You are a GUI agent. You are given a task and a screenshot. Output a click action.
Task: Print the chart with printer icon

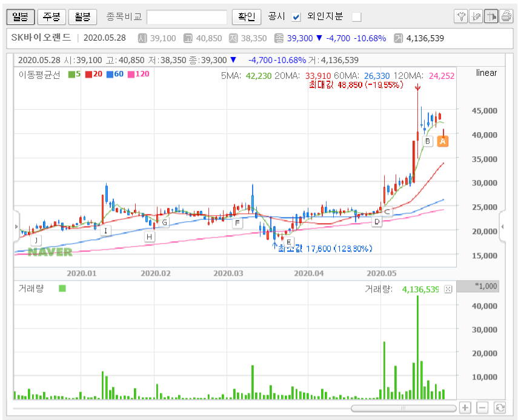(x=506, y=16)
